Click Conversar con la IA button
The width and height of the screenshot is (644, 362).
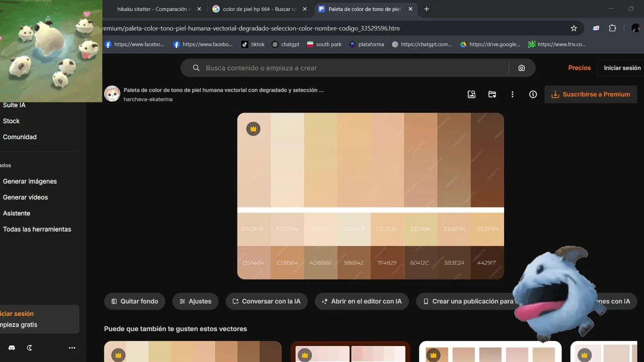click(266, 301)
